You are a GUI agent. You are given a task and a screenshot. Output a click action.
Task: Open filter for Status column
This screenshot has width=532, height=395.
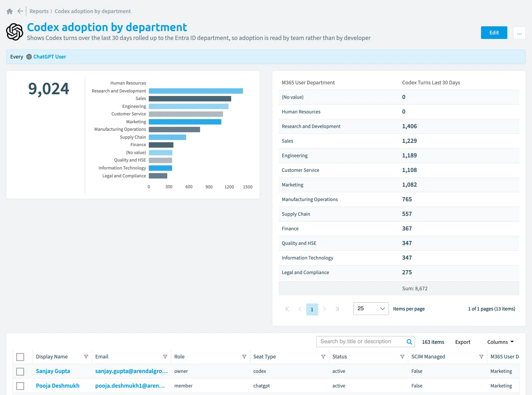point(402,356)
